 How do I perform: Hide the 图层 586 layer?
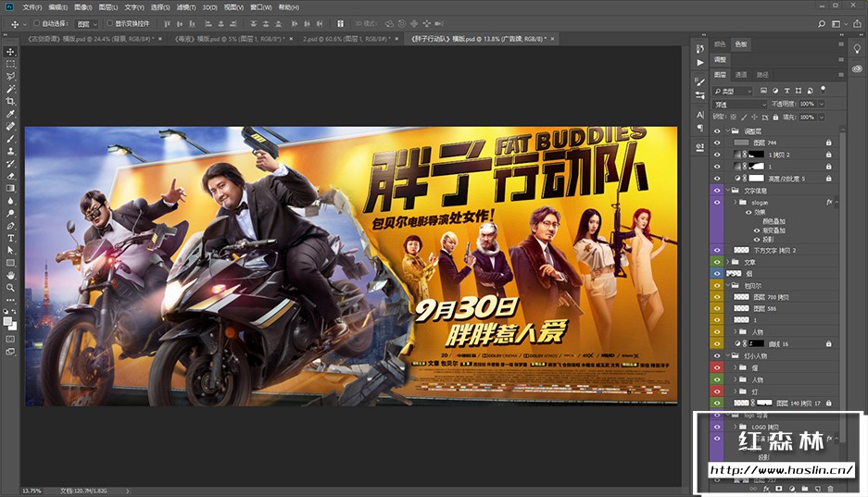[717, 308]
